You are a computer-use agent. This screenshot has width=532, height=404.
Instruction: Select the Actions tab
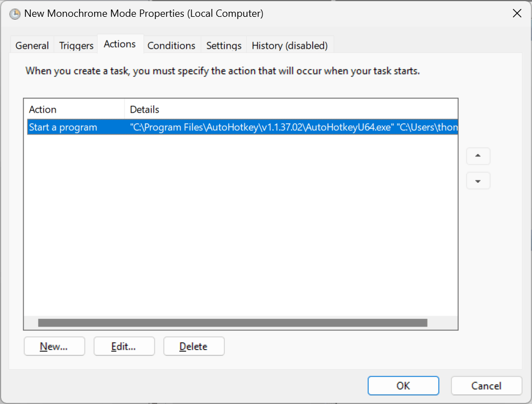click(x=120, y=44)
